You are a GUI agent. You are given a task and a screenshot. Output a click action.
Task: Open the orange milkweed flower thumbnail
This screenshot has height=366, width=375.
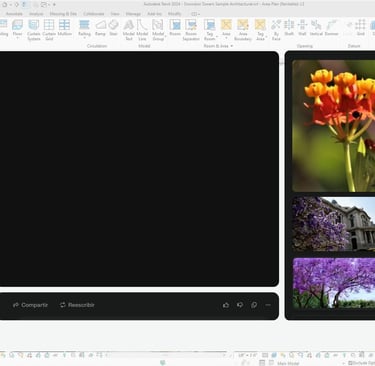pos(334,126)
